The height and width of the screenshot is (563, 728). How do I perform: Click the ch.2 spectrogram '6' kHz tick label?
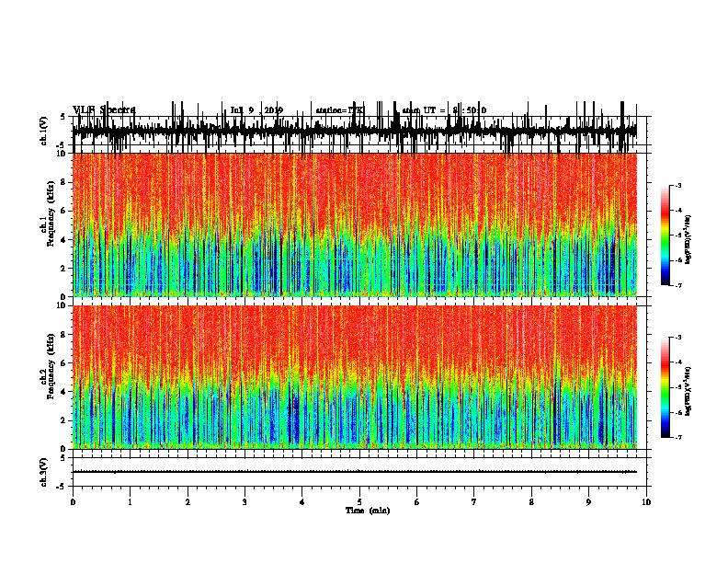[x=64, y=363]
